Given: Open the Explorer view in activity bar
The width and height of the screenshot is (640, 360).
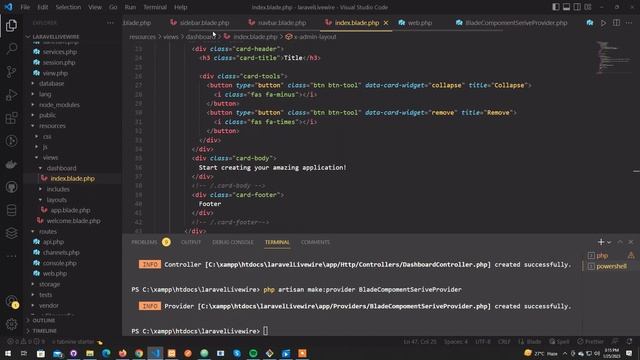Looking at the screenshot, I should (x=11, y=26).
